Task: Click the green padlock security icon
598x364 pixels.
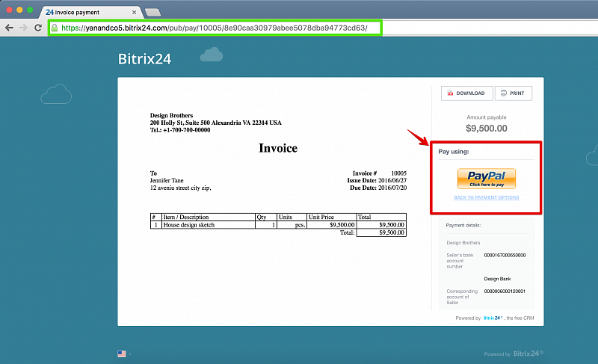Action: [55, 28]
